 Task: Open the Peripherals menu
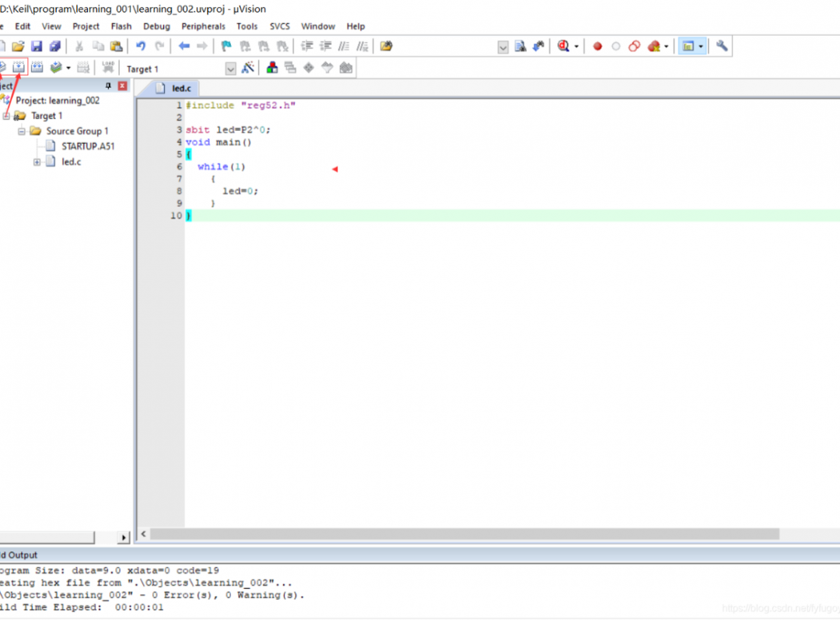tap(203, 26)
